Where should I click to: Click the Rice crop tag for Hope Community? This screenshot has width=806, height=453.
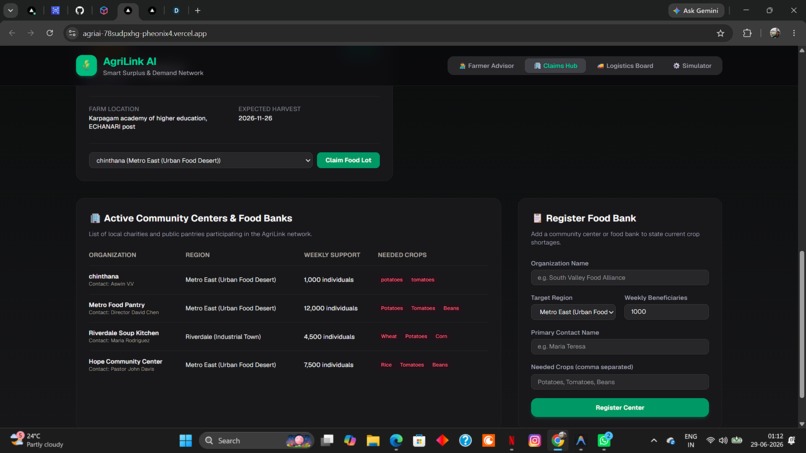pos(386,365)
